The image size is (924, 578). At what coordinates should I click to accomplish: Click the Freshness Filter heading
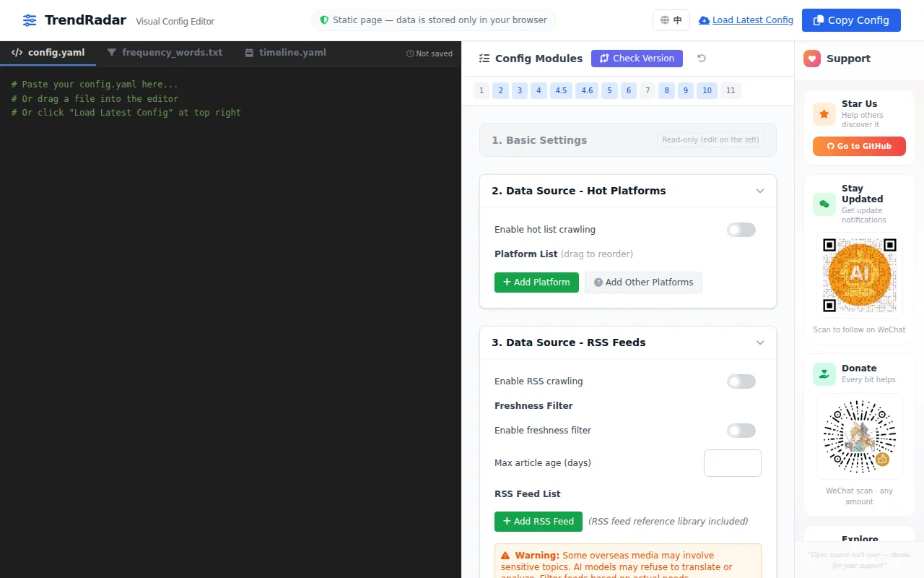point(533,406)
